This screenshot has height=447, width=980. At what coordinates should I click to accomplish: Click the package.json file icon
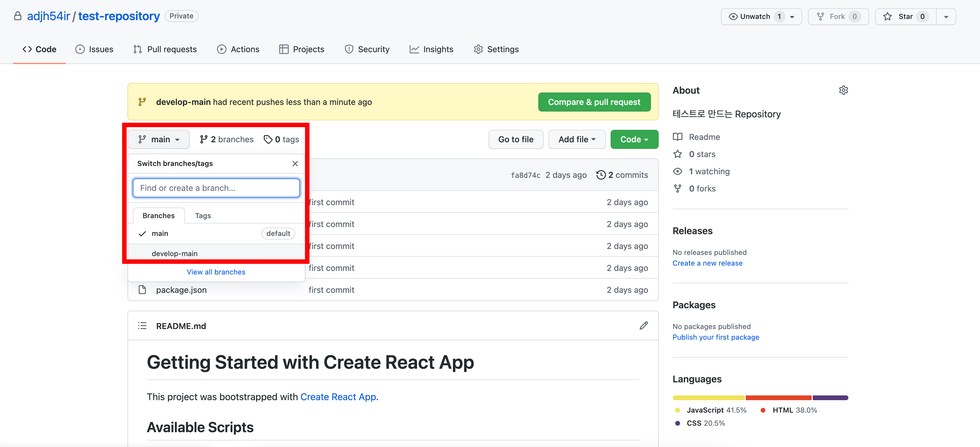142,290
